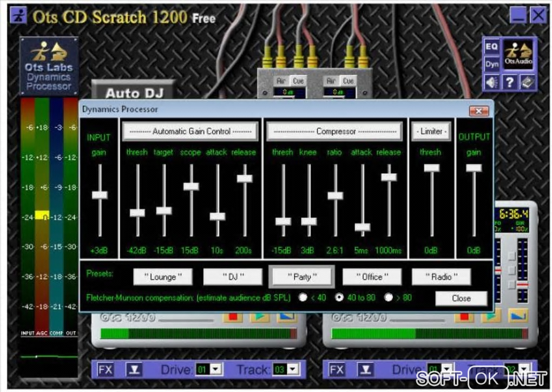Click the '+3dB' input gain value

[x=99, y=251]
